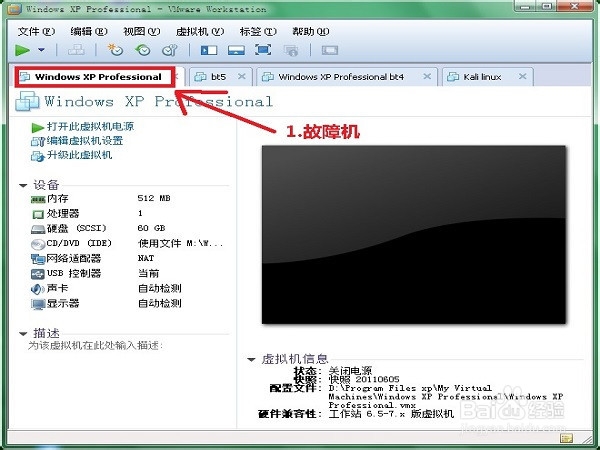Select the 处理器 device row

tap(129, 214)
